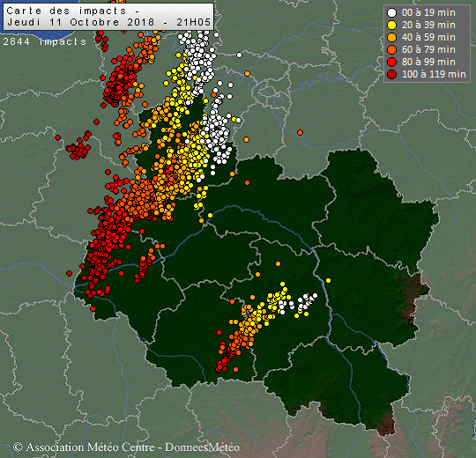Click the light orange 40 à 59 min legend circle
The width and height of the screenshot is (476, 458).
click(392, 37)
